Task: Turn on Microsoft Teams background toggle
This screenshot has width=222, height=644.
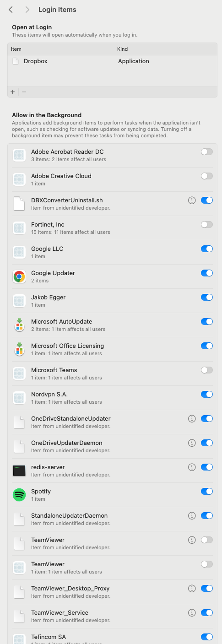Action: click(x=207, y=370)
